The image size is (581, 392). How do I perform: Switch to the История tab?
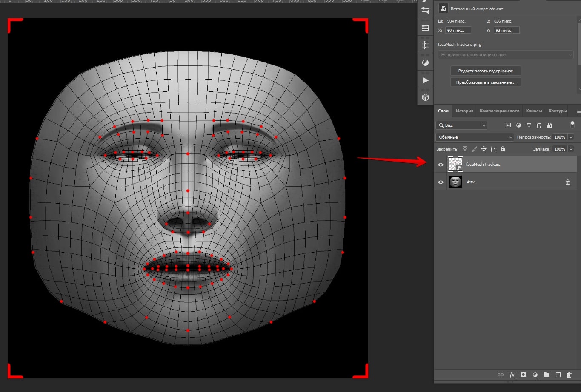point(464,111)
